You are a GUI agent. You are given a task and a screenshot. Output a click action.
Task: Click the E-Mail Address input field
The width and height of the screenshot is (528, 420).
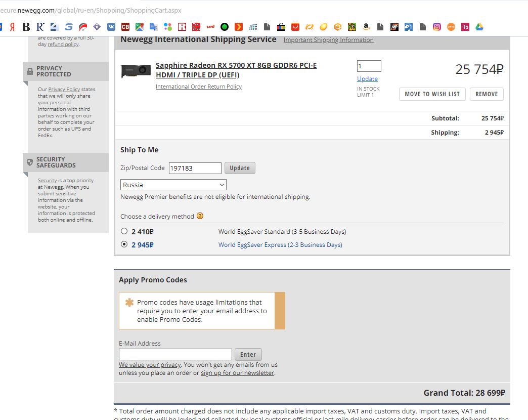coord(175,354)
